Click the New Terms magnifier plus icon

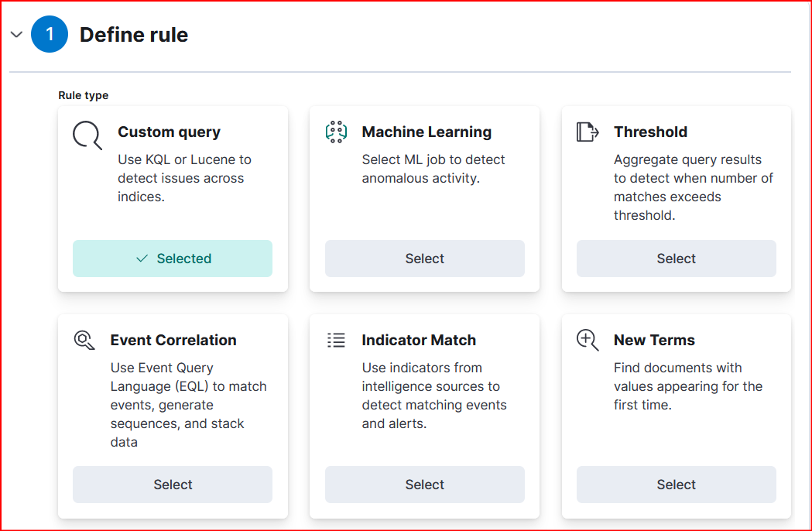(587, 339)
